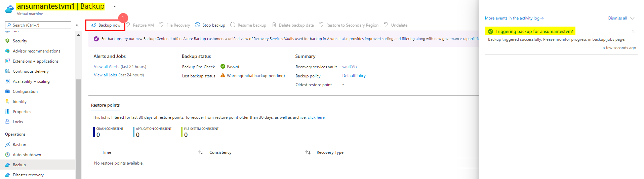This screenshot has height=179, width=644.
Task: Sort by the Consistency column arrows
Action: point(308,152)
